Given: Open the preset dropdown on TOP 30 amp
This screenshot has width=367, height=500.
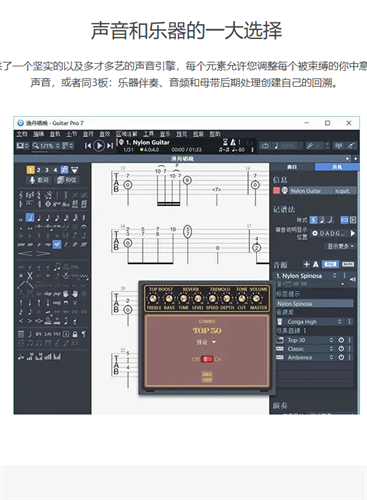Looking at the screenshot, I should tap(206, 342).
